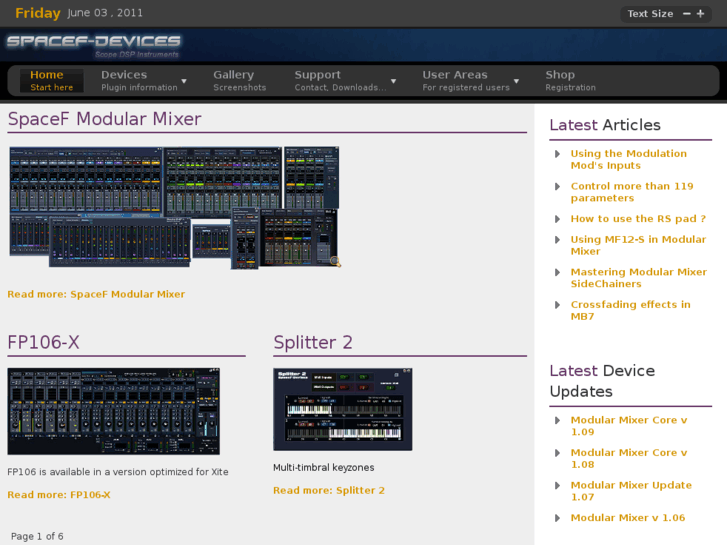Open article Control more than 119 parameters
Screen dimensions: 727x545
(632, 192)
